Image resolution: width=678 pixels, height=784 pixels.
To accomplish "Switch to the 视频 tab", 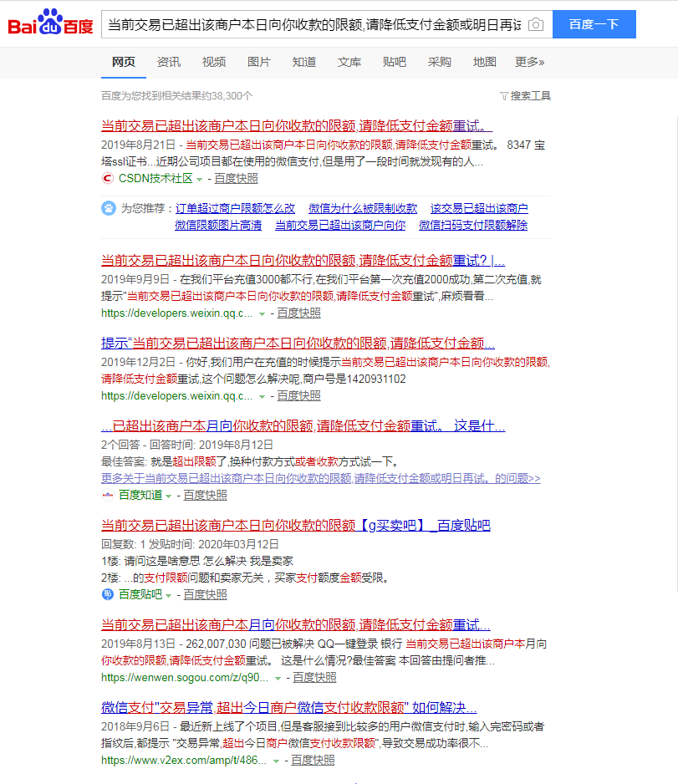I will click(x=214, y=62).
